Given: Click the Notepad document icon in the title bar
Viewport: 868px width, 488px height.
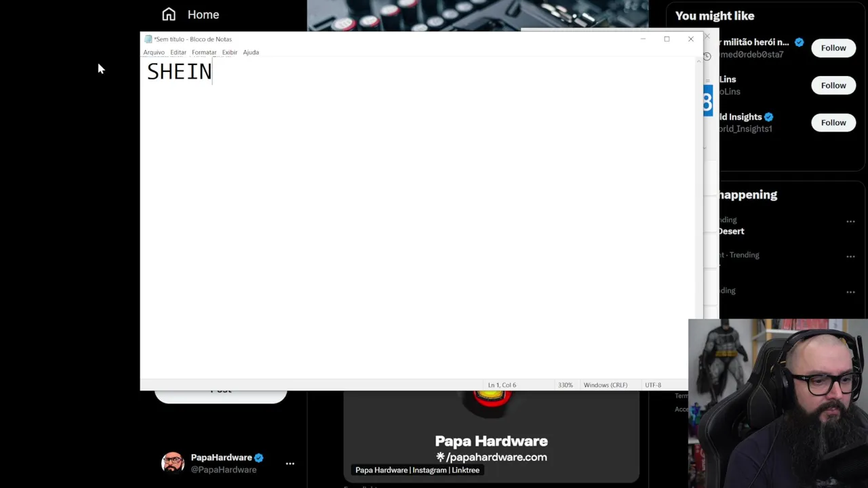Looking at the screenshot, I should pyautogui.click(x=148, y=39).
